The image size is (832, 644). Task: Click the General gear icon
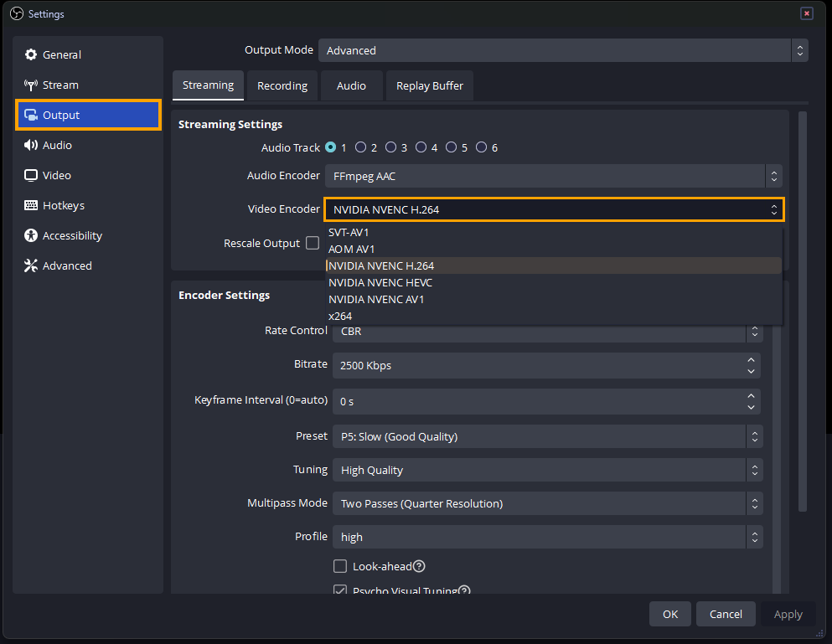point(31,54)
